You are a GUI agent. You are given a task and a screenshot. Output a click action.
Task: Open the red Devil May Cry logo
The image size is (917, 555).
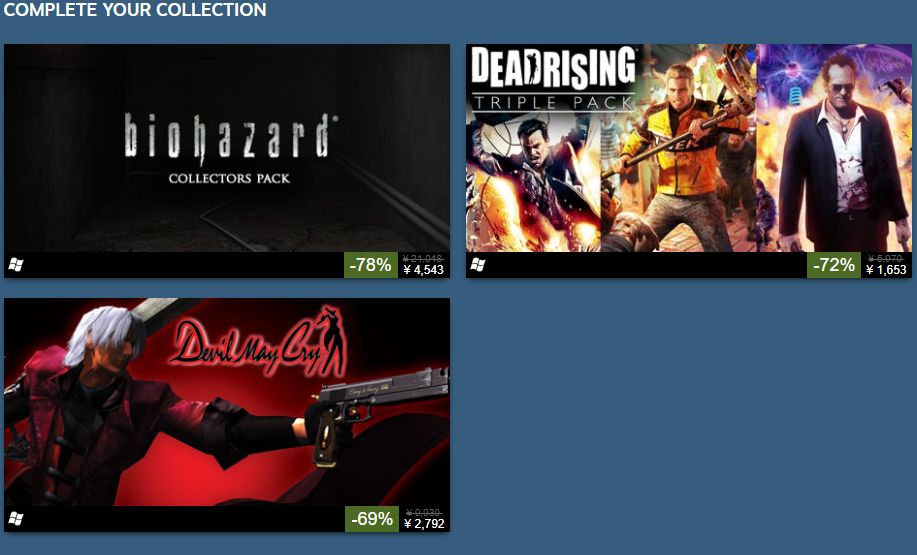258,344
